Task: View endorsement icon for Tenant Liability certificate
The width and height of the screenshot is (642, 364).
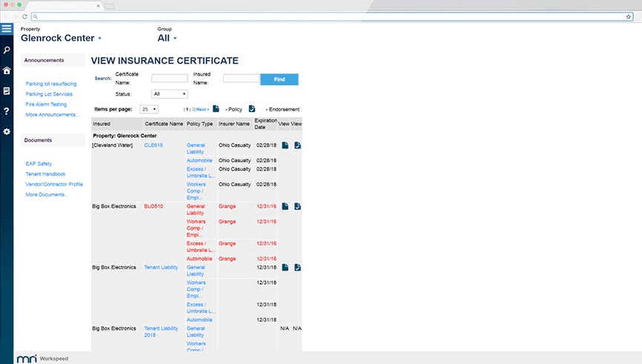Action: point(297,267)
